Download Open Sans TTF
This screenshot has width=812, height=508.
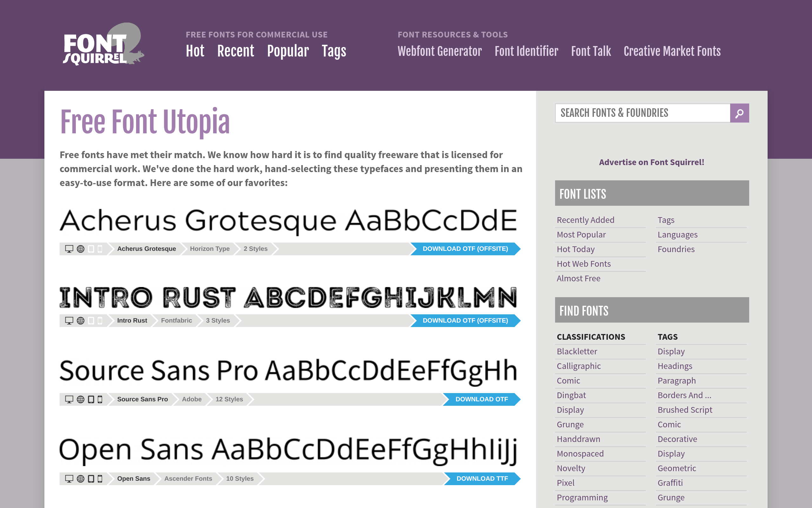(x=482, y=478)
